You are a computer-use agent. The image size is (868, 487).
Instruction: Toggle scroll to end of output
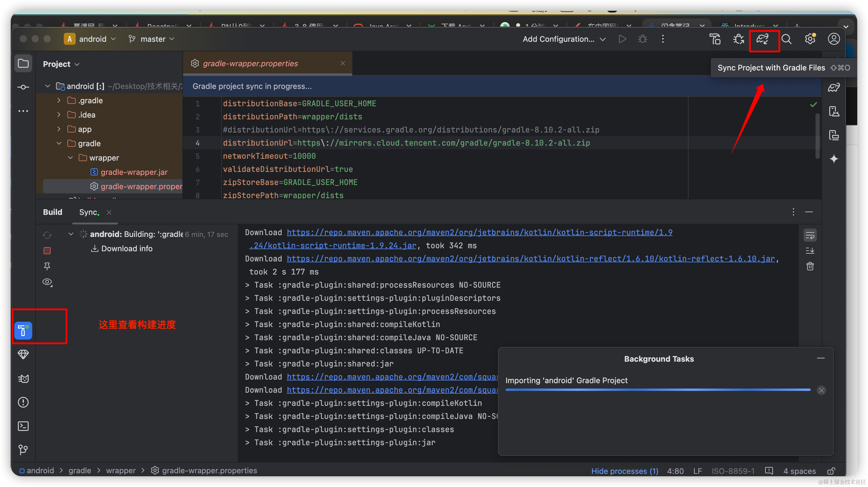[810, 251]
